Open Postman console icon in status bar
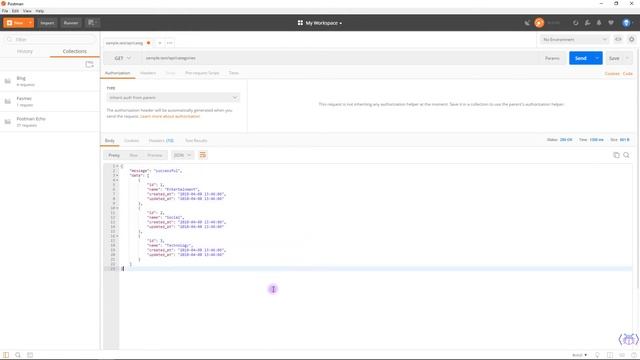The image size is (640, 360). [30, 355]
